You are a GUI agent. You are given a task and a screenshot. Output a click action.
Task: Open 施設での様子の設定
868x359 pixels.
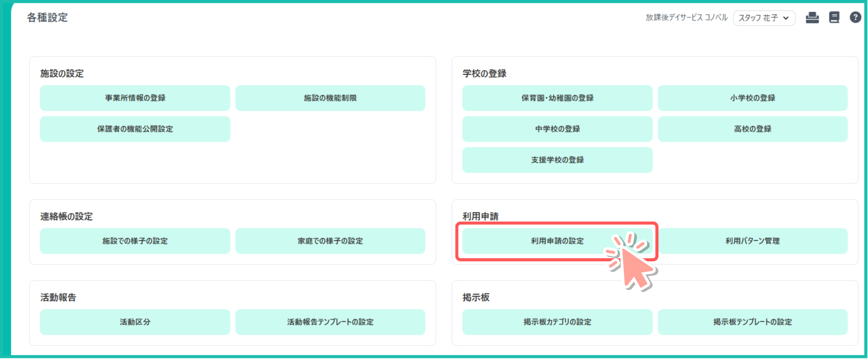135,241
